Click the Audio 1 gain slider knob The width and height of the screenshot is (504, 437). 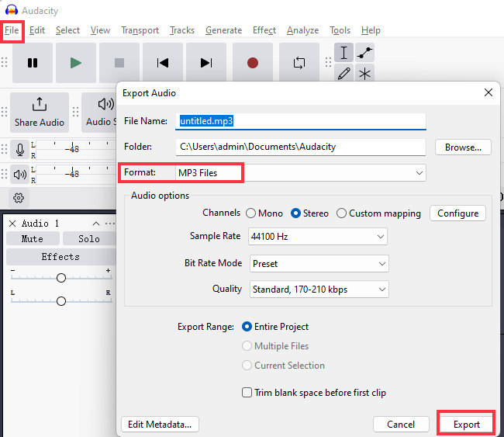pyautogui.click(x=61, y=278)
